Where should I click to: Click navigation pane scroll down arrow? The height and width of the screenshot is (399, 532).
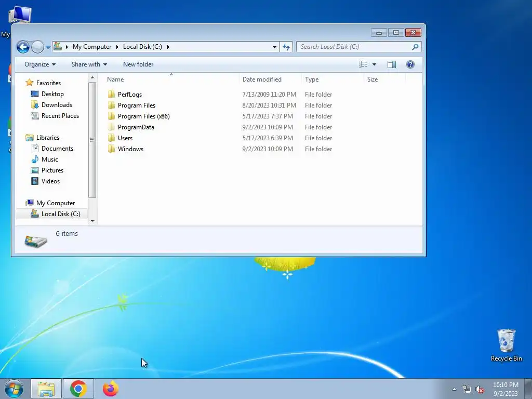click(x=92, y=221)
